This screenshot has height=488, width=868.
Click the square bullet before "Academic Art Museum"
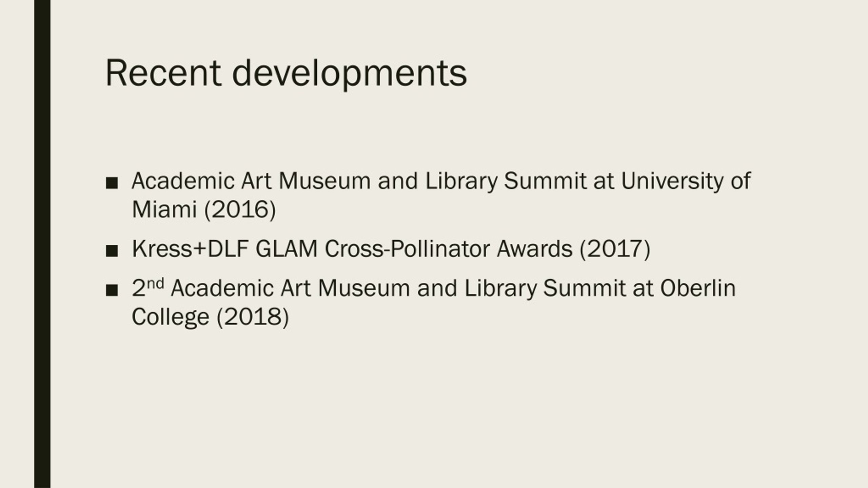pyautogui.click(x=112, y=183)
